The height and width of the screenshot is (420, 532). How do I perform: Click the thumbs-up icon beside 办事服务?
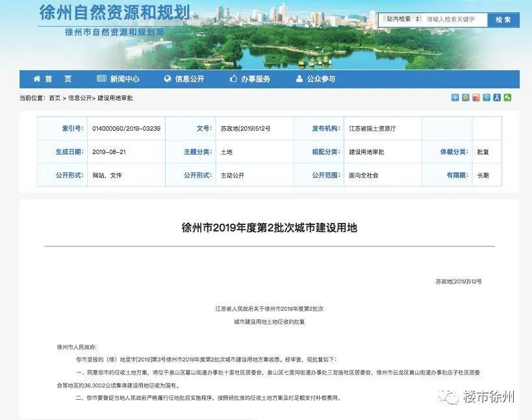233,79
